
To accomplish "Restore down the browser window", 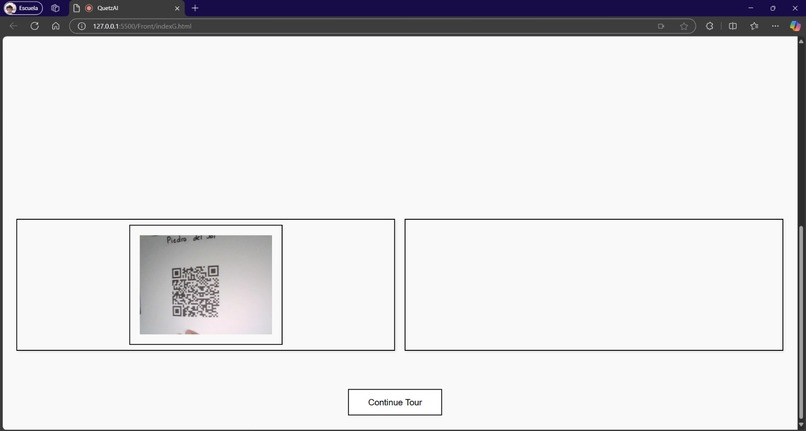I will (x=773, y=8).
